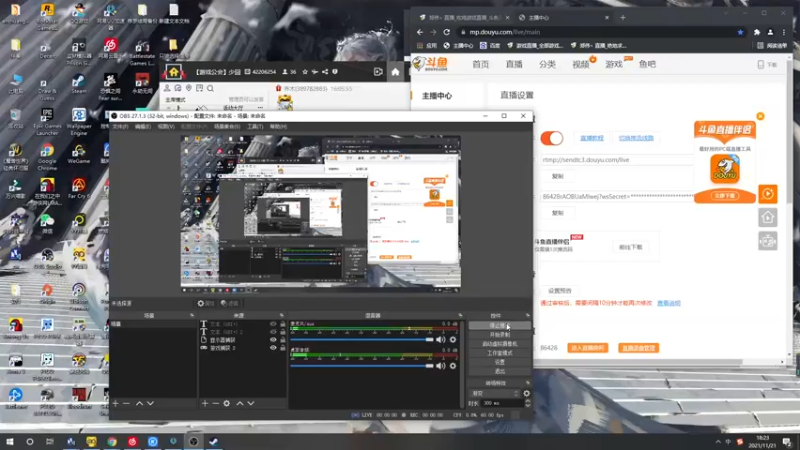Adjust first mixer channel volume slider
Screen dimensions: 800x450
(x=362, y=340)
